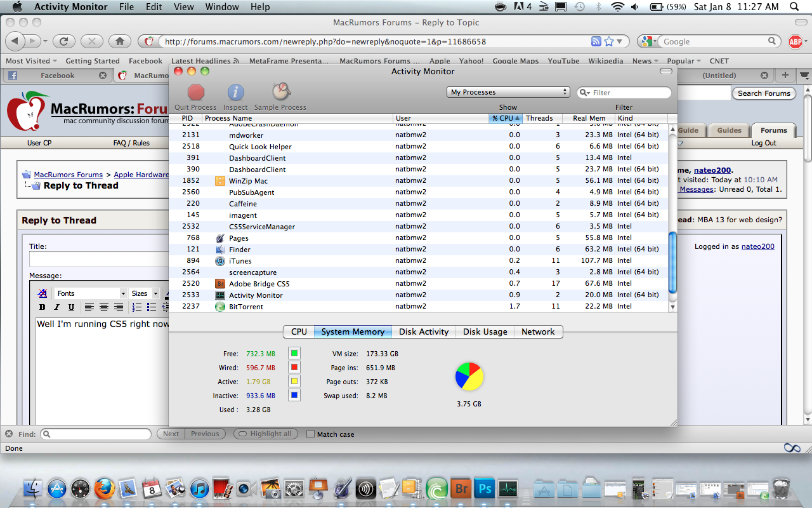Open the Google search engine dropdown
The width and height of the screenshot is (812, 508).
[648, 41]
